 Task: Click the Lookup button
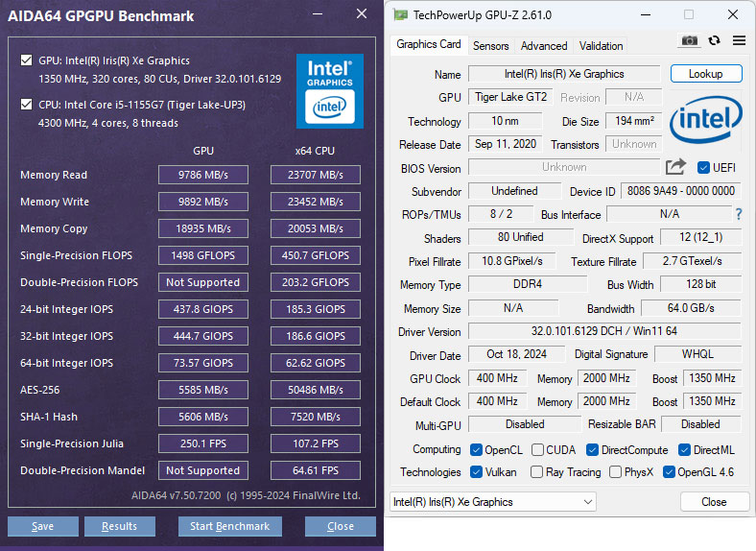(x=705, y=74)
